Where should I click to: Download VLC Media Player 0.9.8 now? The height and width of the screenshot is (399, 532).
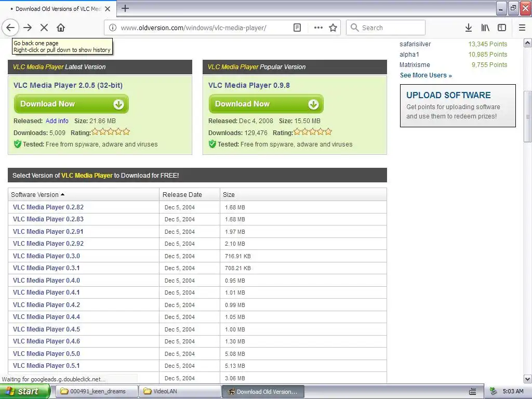coord(266,104)
